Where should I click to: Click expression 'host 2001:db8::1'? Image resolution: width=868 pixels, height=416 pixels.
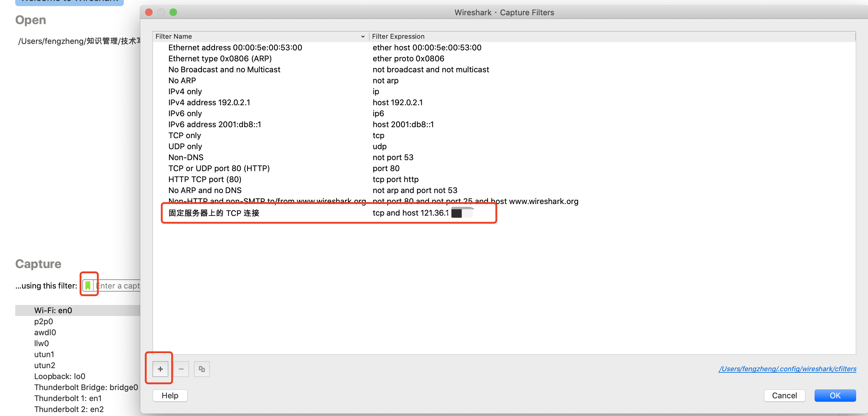click(x=403, y=124)
